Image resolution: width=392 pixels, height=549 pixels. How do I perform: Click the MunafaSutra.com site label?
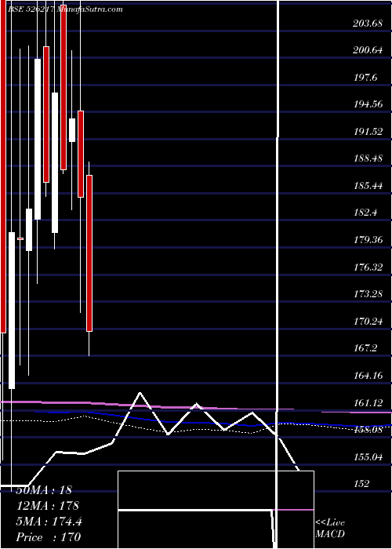point(89,9)
